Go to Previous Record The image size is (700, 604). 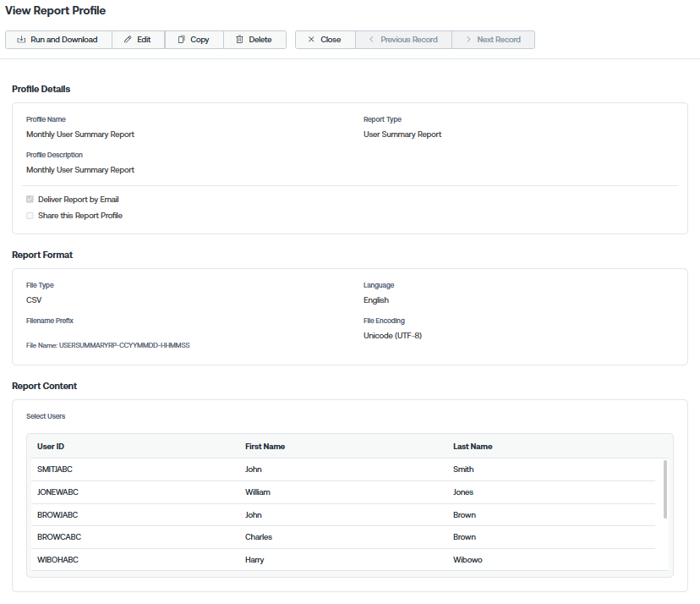403,40
